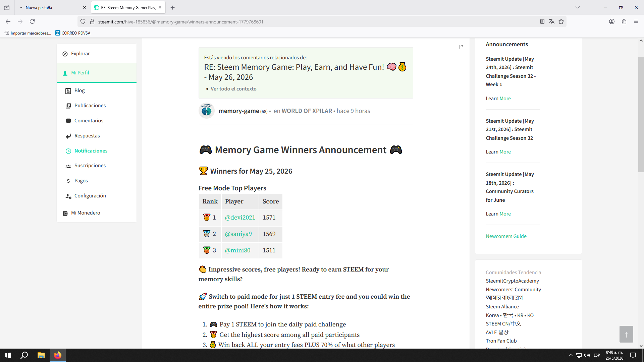Show the tracking protection shield info
Image resolution: width=644 pixels, height=362 pixels.
tap(83, 21)
